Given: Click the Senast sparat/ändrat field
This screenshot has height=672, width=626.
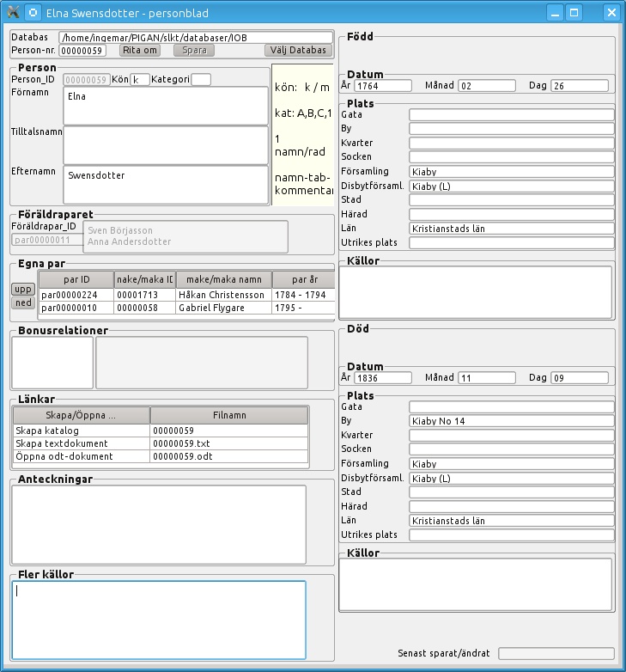Looking at the screenshot, I should click(x=556, y=654).
